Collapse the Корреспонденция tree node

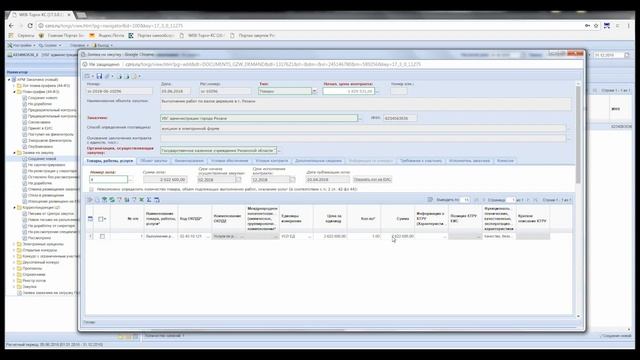14,208
